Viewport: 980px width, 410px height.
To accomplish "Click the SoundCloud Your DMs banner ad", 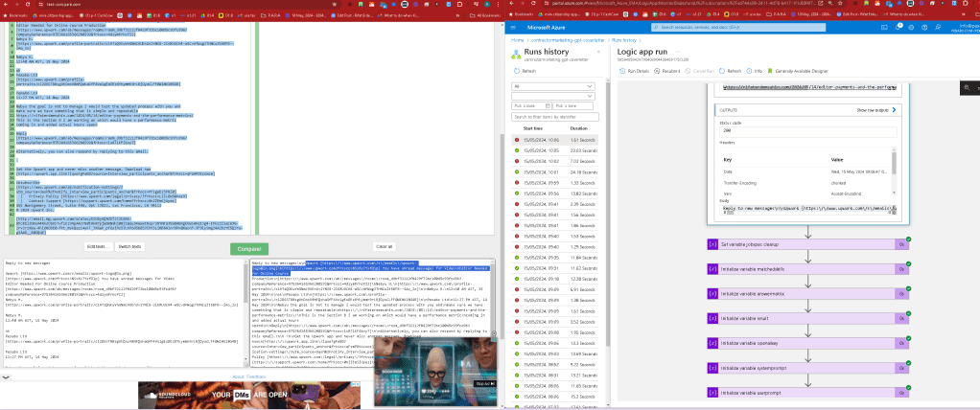I will pos(249,395).
